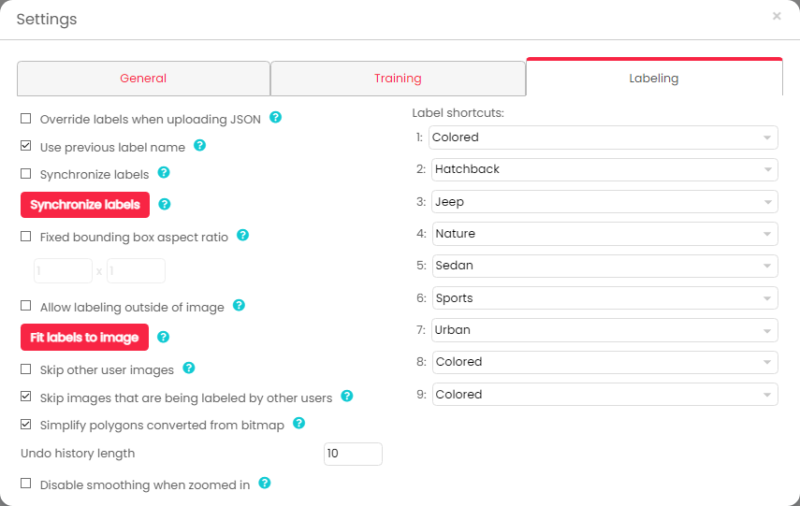Enable Override labels when uploading JSON checkbox
Image resolution: width=800 pixels, height=506 pixels.
[26, 119]
